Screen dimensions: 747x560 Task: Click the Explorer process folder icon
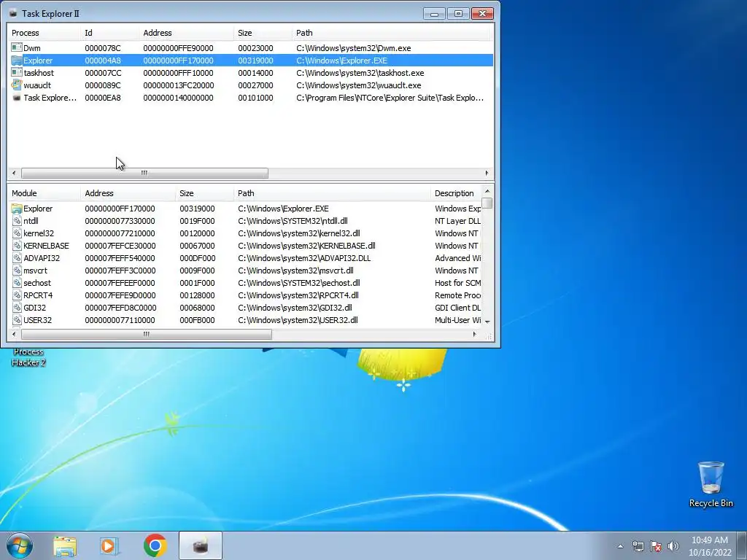pos(17,61)
